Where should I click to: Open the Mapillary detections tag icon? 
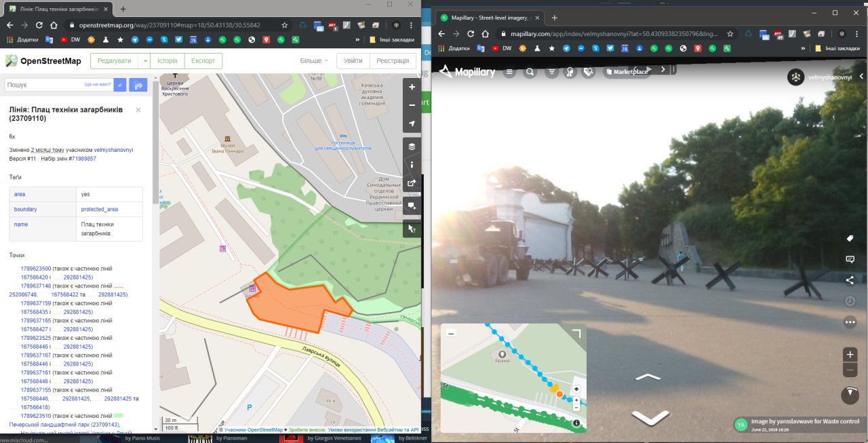pos(589,71)
